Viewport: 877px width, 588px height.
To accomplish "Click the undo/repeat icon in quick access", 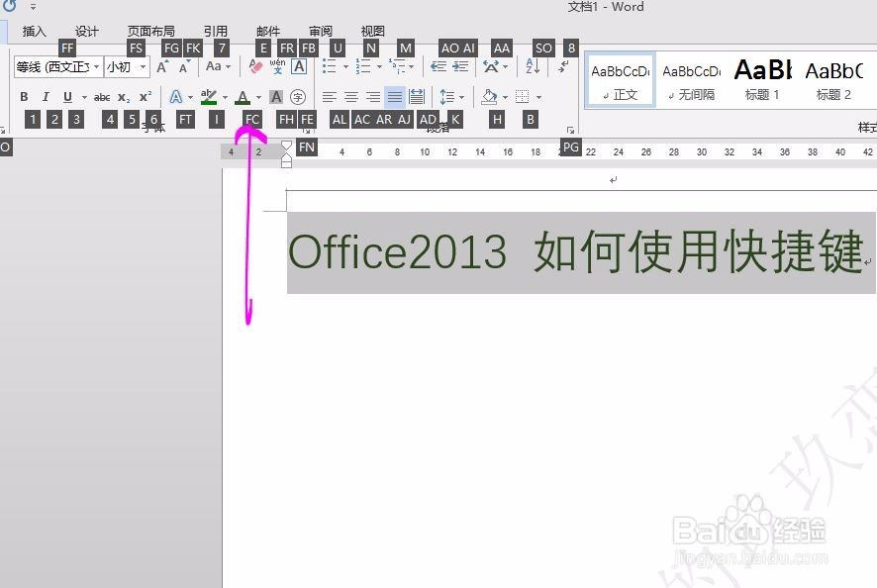I will (10, 6).
